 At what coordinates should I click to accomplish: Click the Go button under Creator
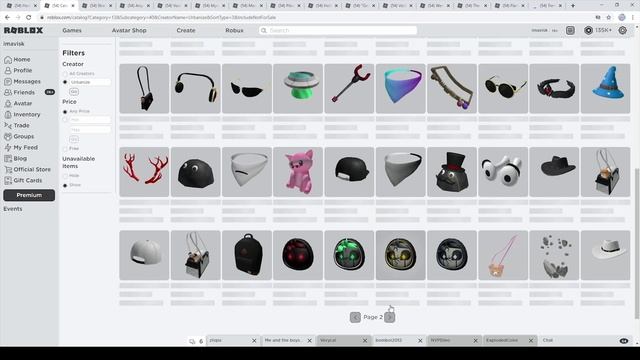(x=74, y=92)
